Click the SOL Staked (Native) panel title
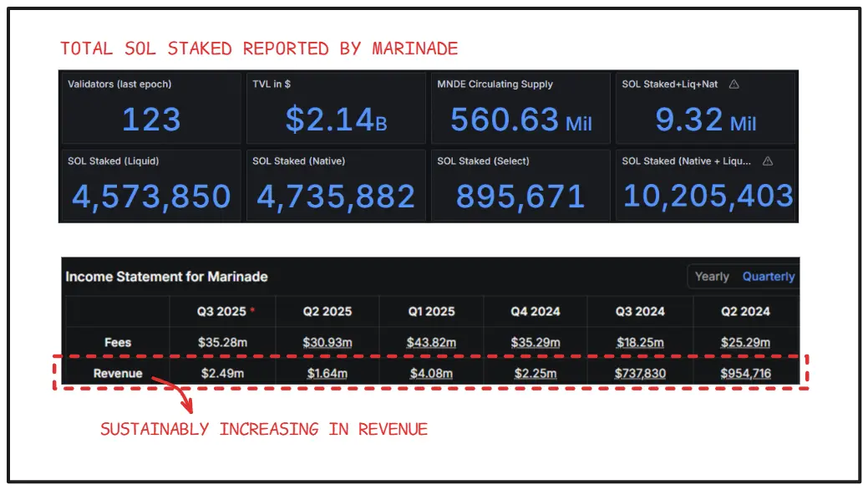 (x=298, y=161)
